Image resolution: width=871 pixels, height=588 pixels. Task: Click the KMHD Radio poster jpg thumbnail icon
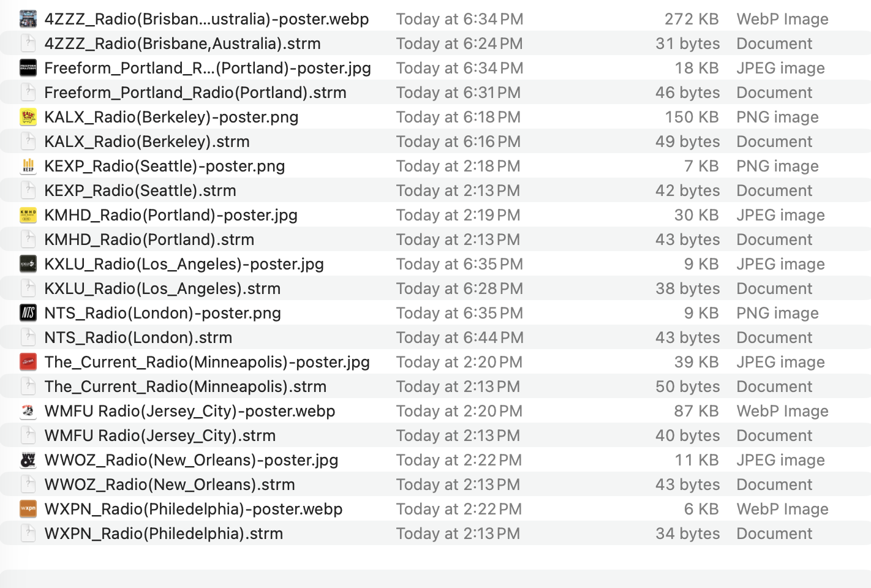coord(28,215)
